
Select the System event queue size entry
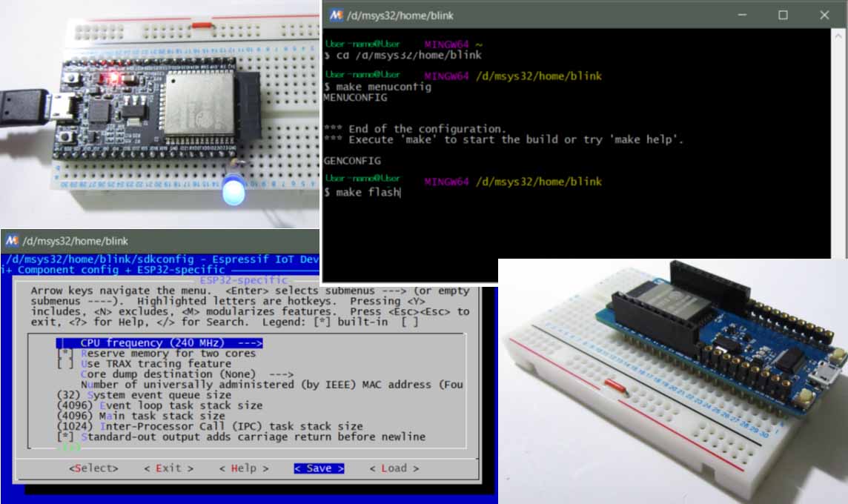(145, 395)
